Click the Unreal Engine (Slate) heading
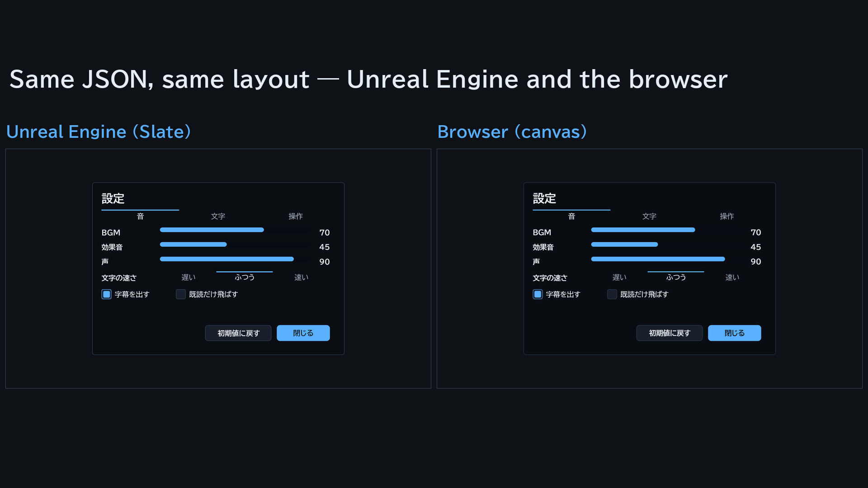Viewport: 868px width, 488px height. (99, 132)
